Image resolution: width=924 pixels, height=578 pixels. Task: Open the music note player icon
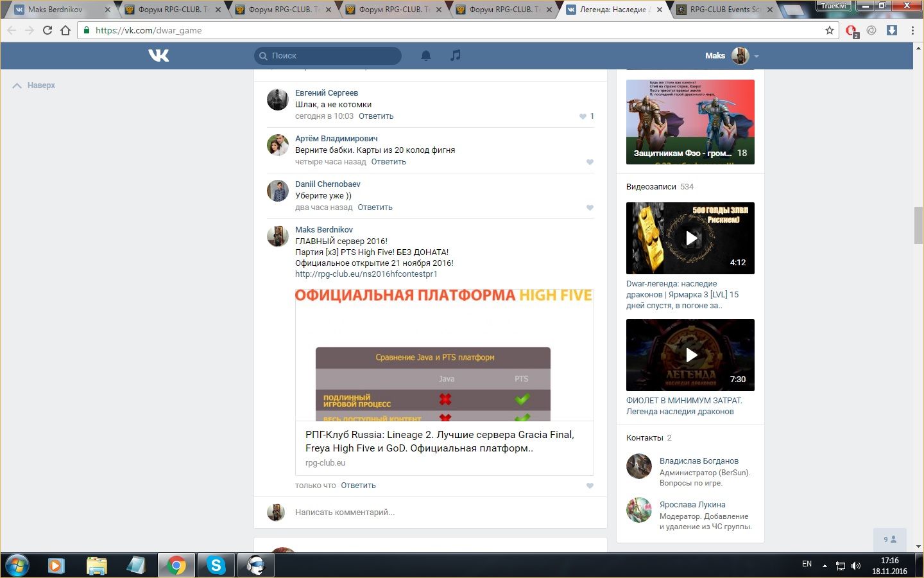point(456,56)
